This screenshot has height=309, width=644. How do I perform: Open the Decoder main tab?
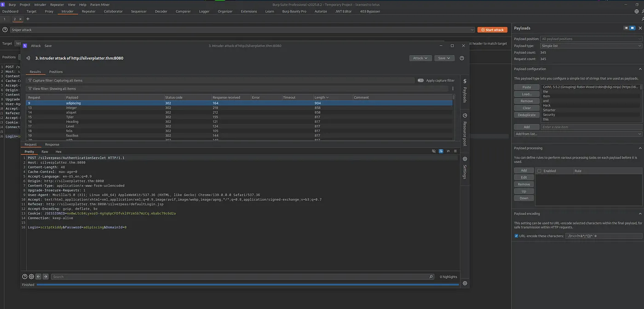[x=161, y=12]
